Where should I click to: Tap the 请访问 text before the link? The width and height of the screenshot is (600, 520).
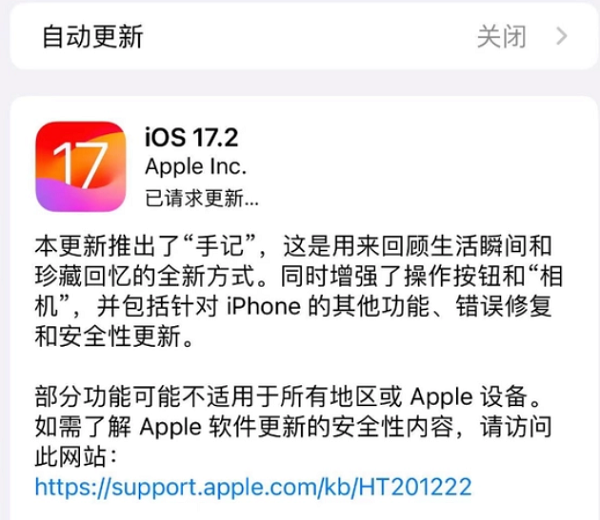(516, 427)
